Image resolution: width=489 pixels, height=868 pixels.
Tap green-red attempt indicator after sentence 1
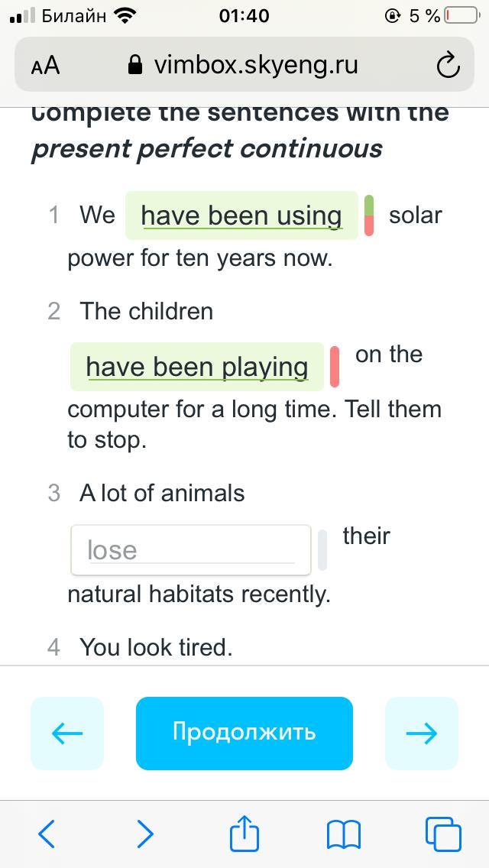point(369,215)
